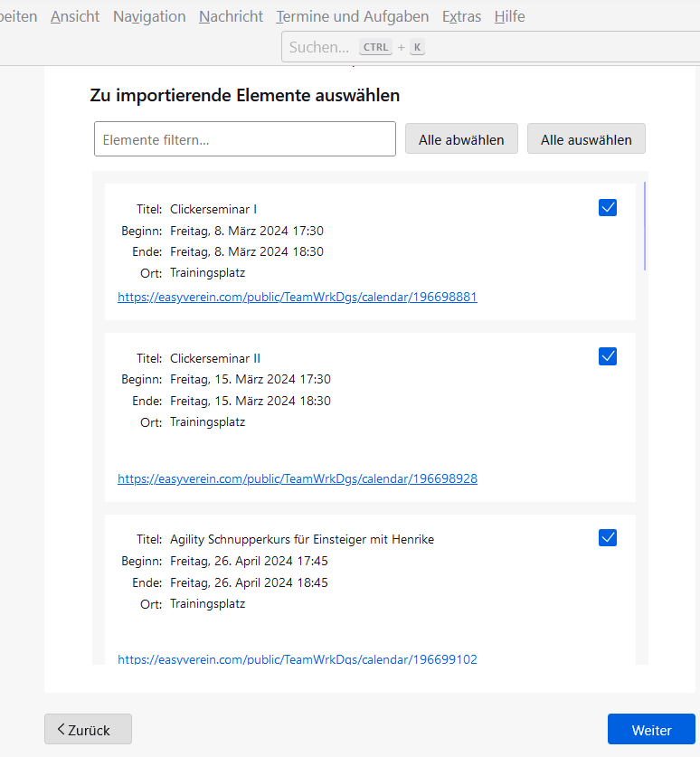700x757 pixels.
Task: Open the Ansicht menu
Action: click(75, 16)
